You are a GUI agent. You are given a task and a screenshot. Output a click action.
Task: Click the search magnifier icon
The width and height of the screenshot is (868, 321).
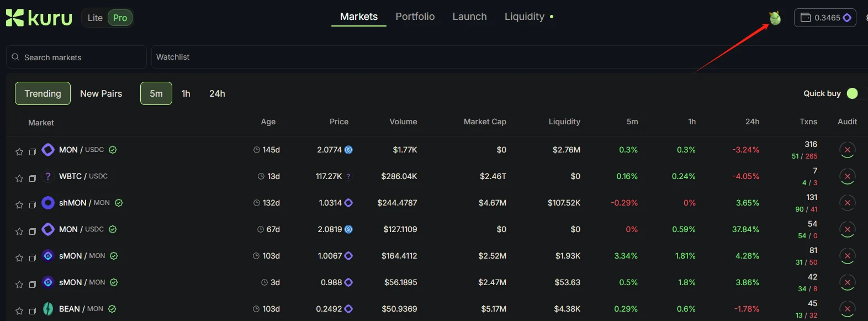tap(15, 57)
